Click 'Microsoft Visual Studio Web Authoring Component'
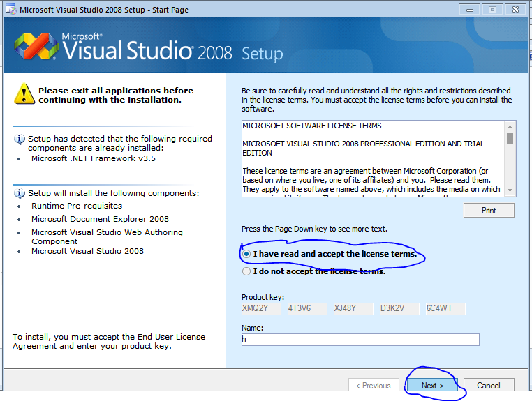 [107, 236]
